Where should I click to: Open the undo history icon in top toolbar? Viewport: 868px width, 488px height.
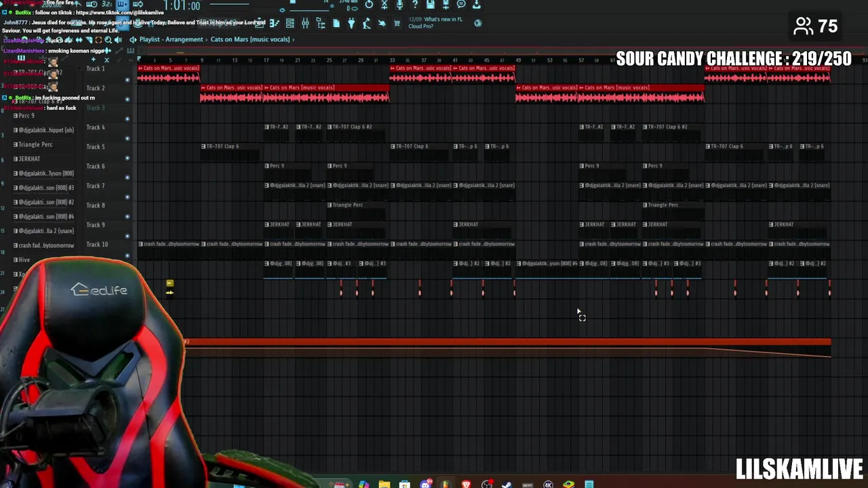(369, 5)
